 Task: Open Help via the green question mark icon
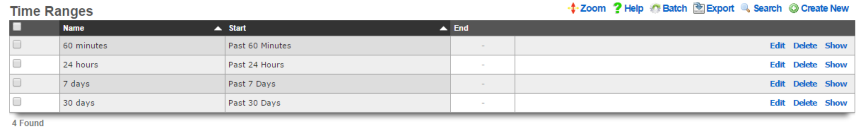click(x=617, y=8)
